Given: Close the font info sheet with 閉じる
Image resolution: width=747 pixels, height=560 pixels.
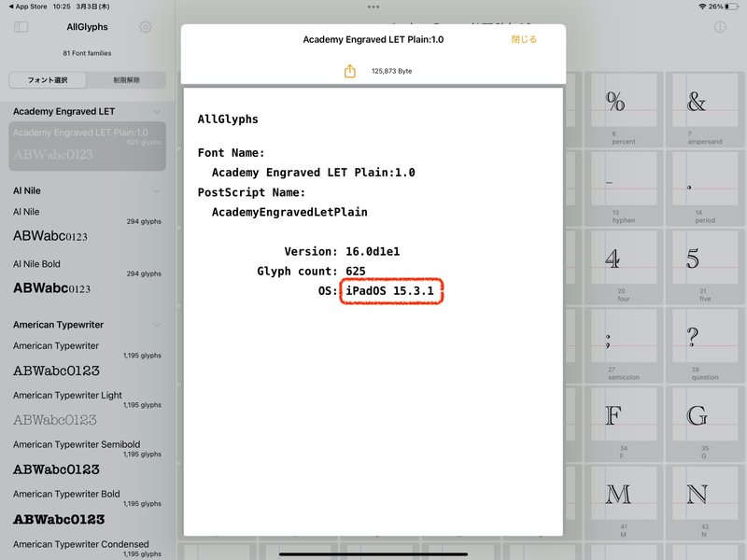Looking at the screenshot, I should [524, 39].
